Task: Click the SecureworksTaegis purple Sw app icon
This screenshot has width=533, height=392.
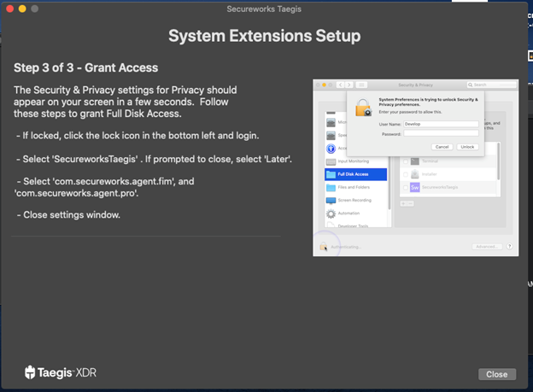Action: [415, 186]
